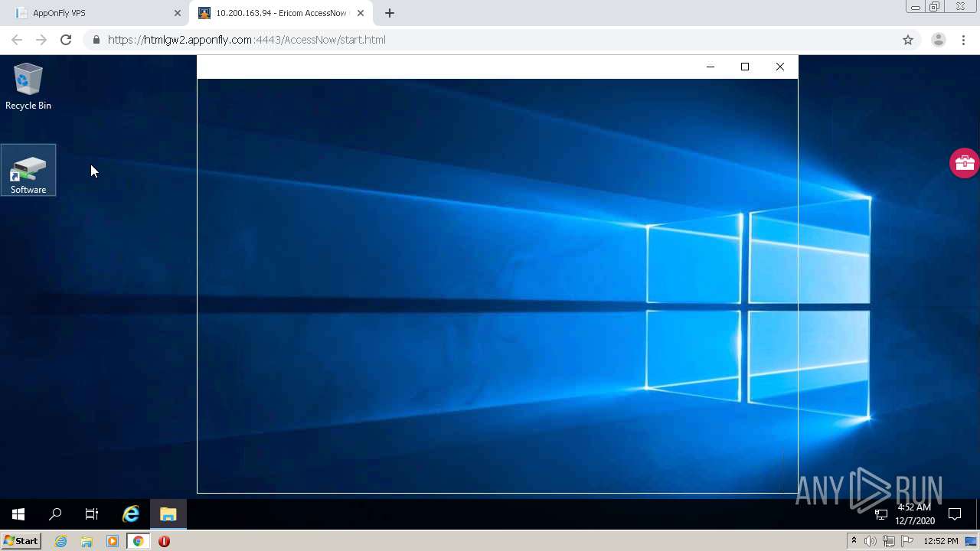Show hidden host tray icons arrow

coord(854,541)
